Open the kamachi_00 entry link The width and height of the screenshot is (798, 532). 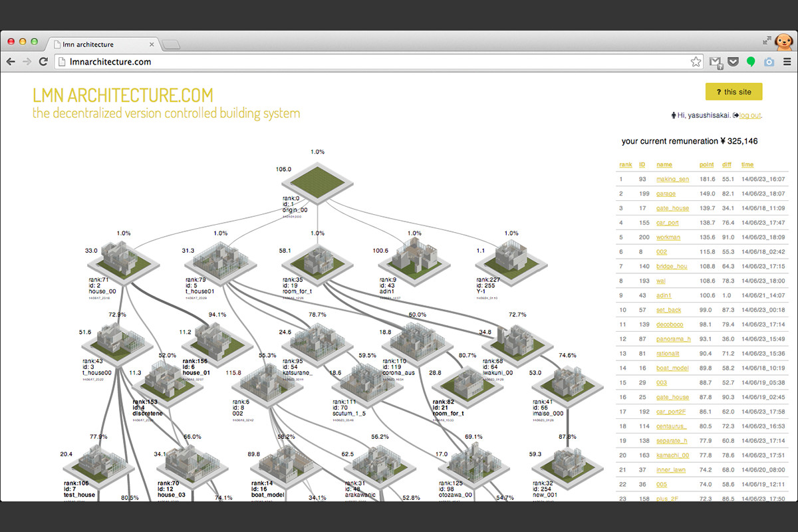672,455
